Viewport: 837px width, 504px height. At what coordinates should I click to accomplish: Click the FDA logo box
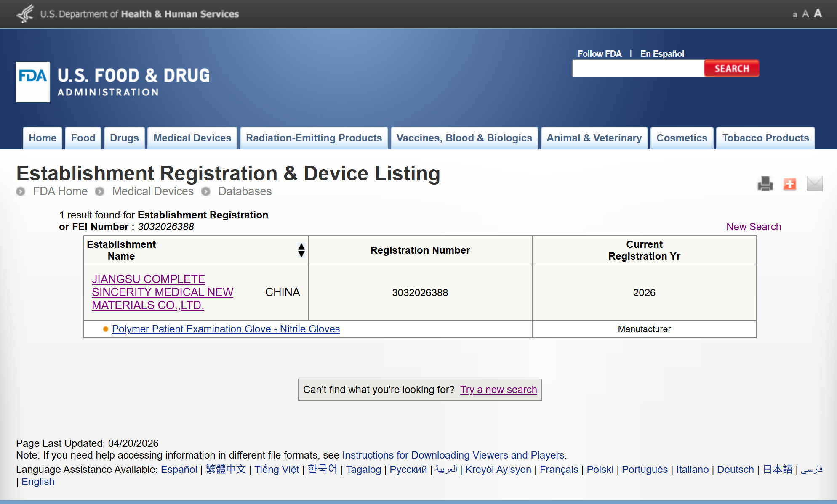(33, 82)
